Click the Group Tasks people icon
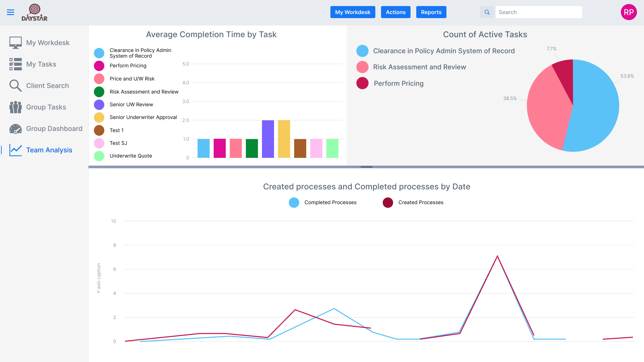644x362 pixels. [x=15, y=107]
